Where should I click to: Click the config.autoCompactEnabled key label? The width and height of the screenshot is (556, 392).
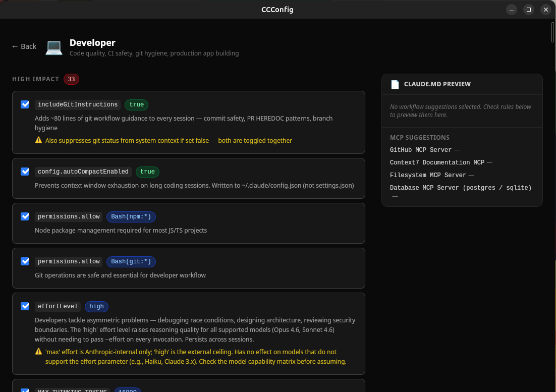[x=83, y=172]
